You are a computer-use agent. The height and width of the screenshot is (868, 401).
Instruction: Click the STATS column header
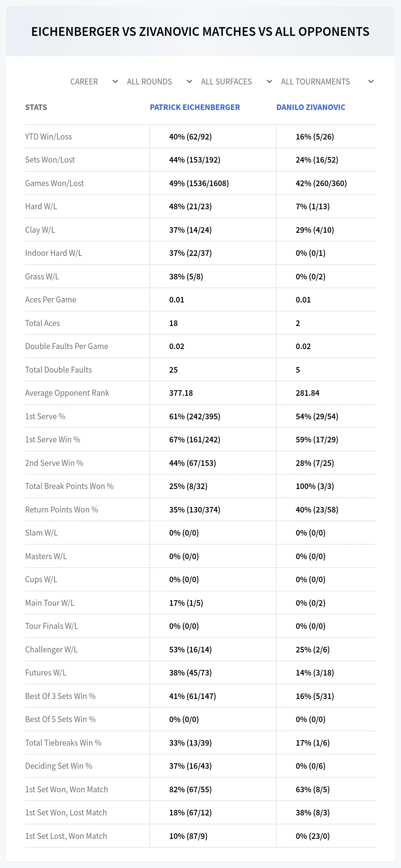click(36, 107)
